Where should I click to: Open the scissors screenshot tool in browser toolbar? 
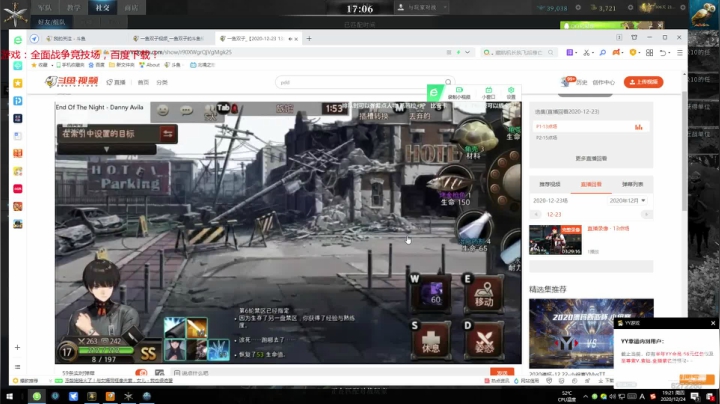586,53
